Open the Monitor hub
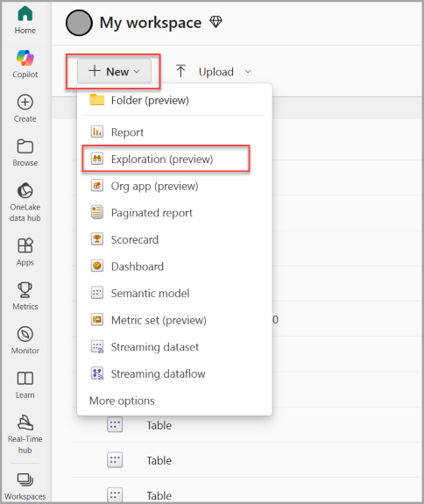 [x=25, y=340]
